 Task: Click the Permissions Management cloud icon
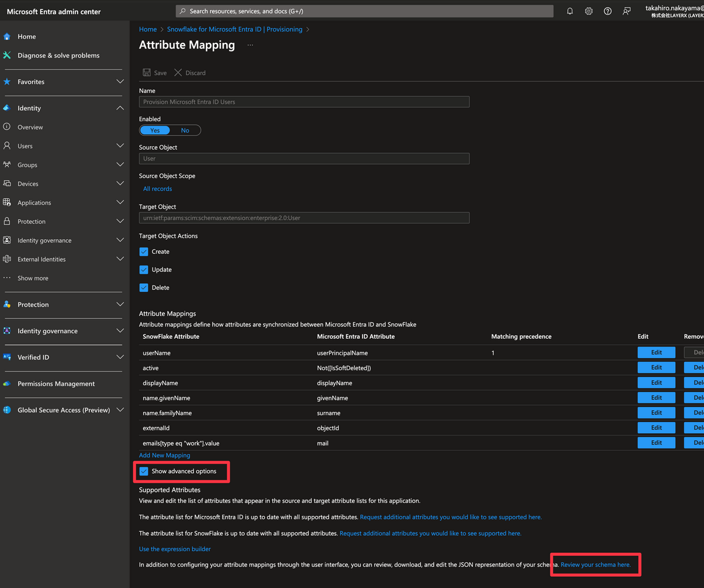point(7,383)
